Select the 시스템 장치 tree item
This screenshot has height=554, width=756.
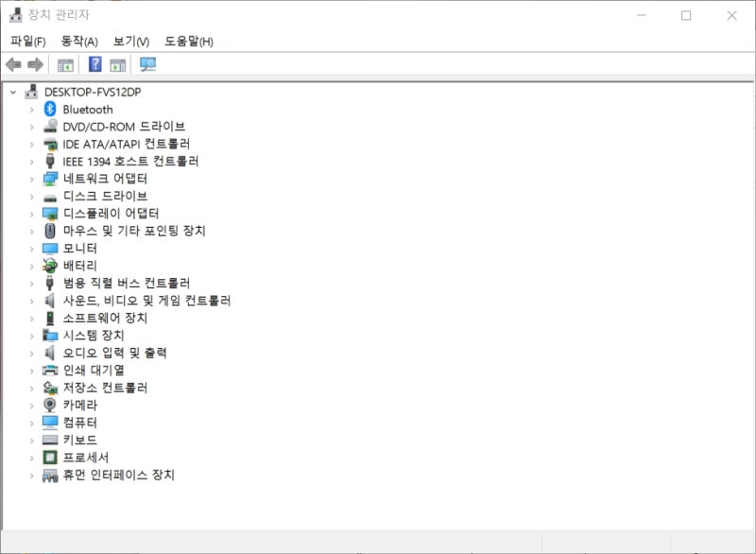tap(94, 334)
